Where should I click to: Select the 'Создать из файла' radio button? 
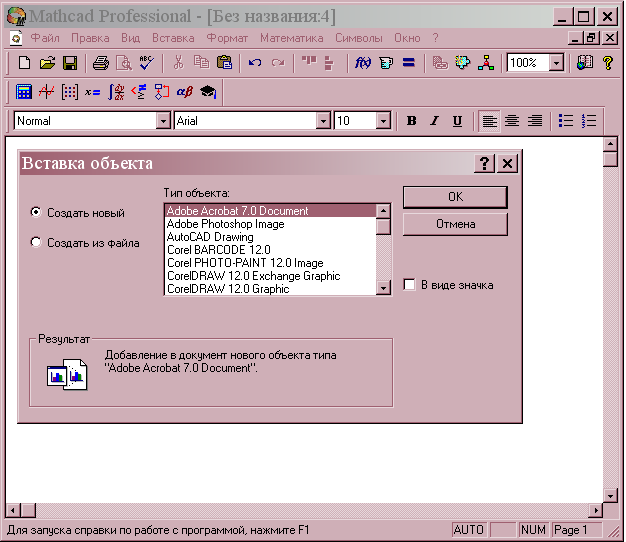click(36, 242)
